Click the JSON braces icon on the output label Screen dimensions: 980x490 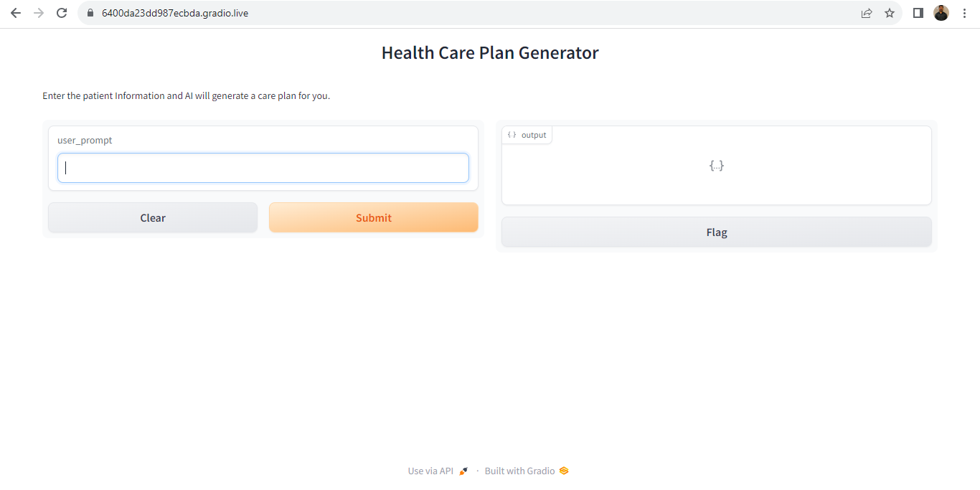(x=512, y=134)
